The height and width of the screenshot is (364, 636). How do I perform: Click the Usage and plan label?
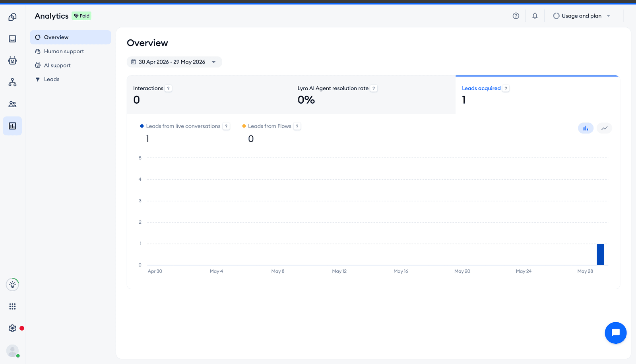point(582,16)
